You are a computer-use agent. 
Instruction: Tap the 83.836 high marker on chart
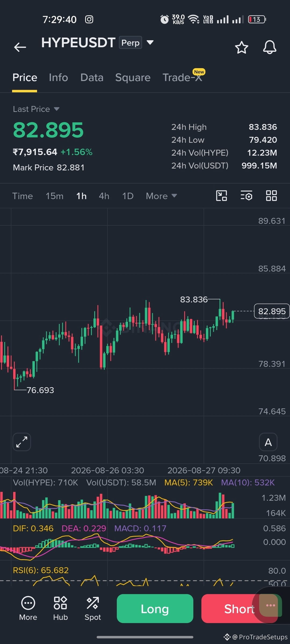pyautogui.click(x=194, y=299)
